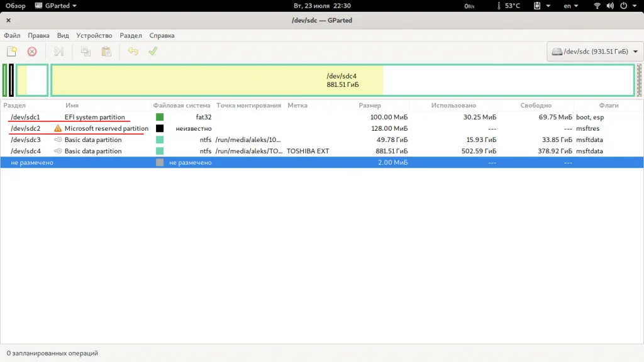Click the black unknown filesystem swatch
Image resolution: width=644 pixels, height=362 pixels.
(x=160, y=128)
